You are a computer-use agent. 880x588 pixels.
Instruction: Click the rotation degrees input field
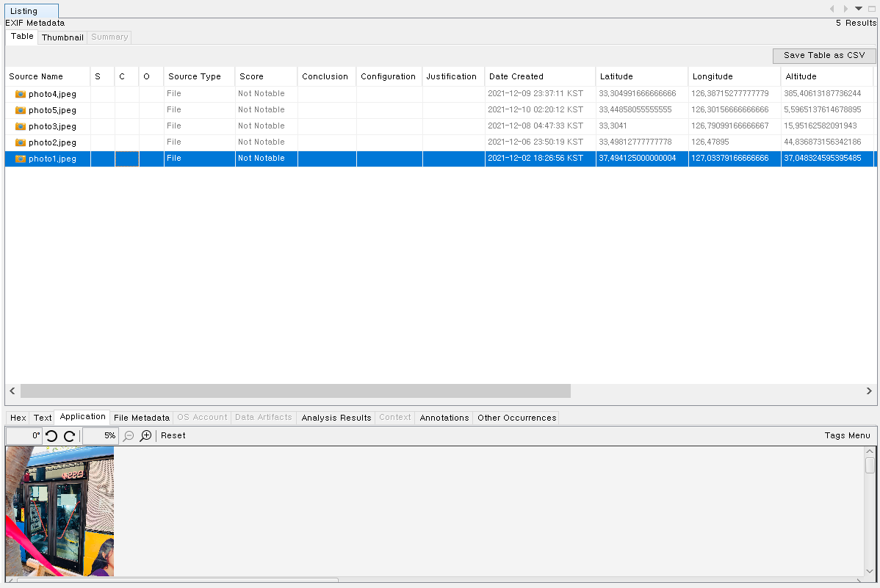[x=24, y=436]
